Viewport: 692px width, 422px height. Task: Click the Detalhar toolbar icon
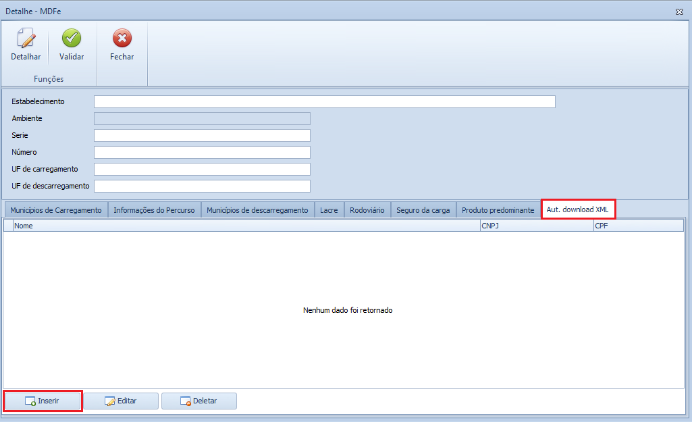click(26, 40)
